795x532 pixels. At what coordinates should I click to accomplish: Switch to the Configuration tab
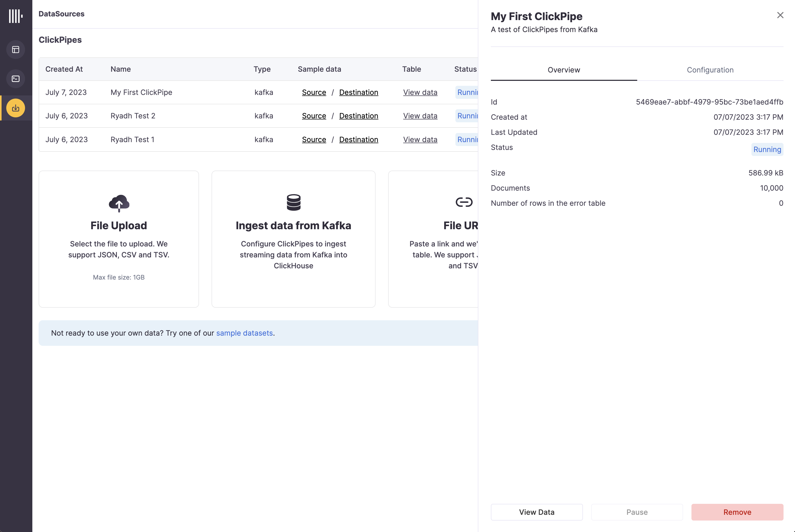(710, 70)
